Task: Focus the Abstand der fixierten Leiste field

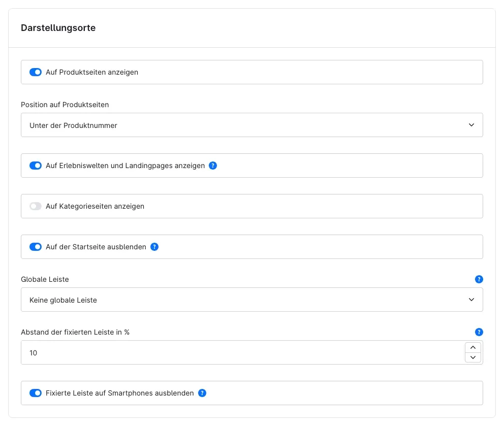Action: pyautogui.click(x=243, y=352)
